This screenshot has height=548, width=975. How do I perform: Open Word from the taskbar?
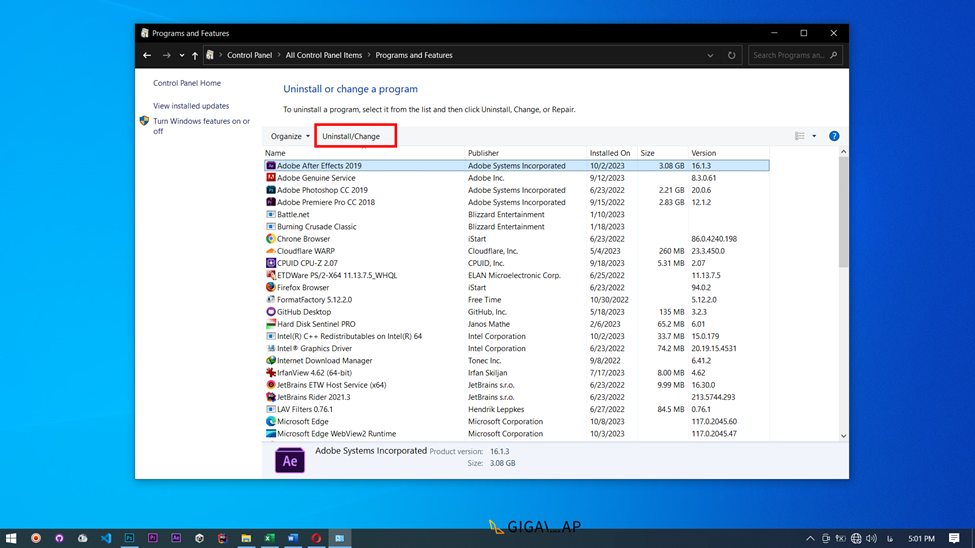click(x=293, y=538)
